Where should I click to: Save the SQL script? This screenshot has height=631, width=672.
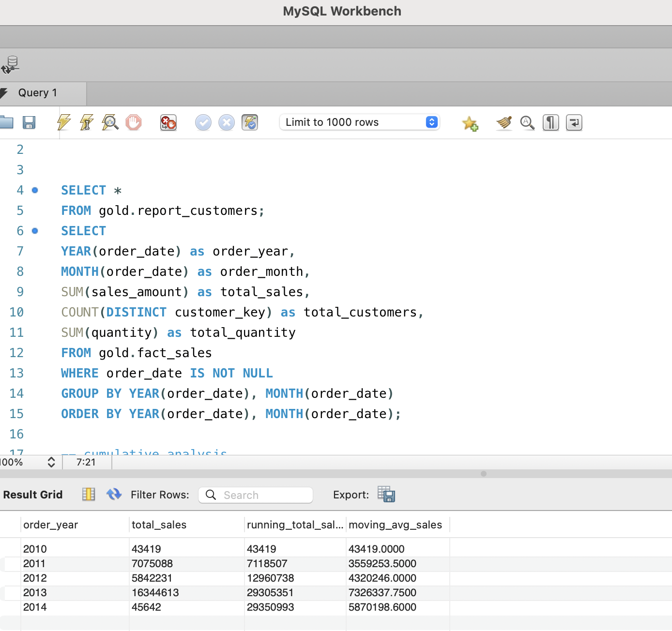pyautogui.click(x=29, y=122)
